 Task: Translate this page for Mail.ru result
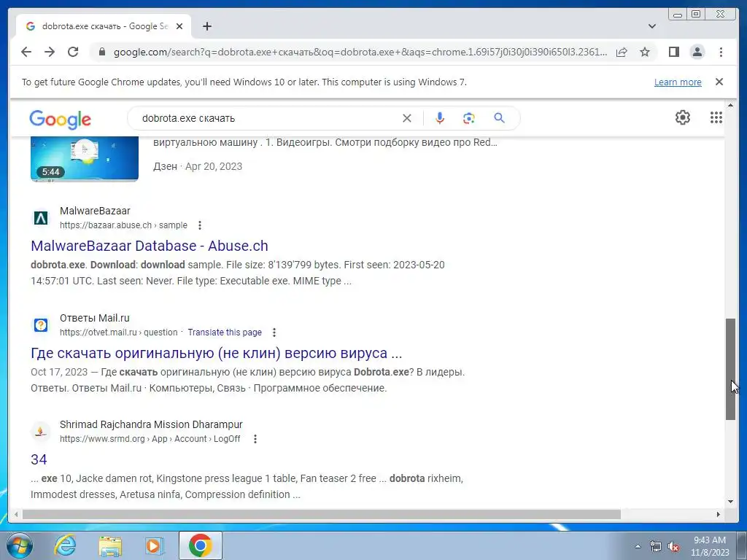click(x=225, y=332)
